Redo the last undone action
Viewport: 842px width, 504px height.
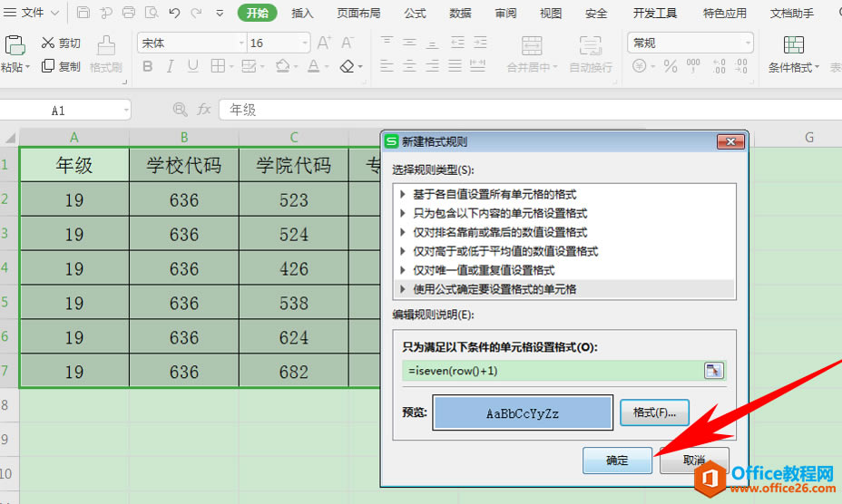pos(197,13)
